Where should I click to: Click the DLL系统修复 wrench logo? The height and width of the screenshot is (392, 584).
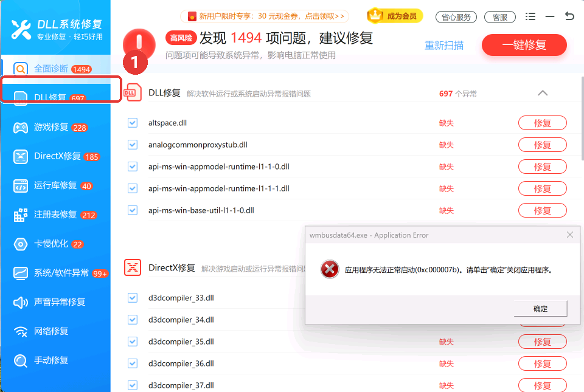(x=21, y=29)
